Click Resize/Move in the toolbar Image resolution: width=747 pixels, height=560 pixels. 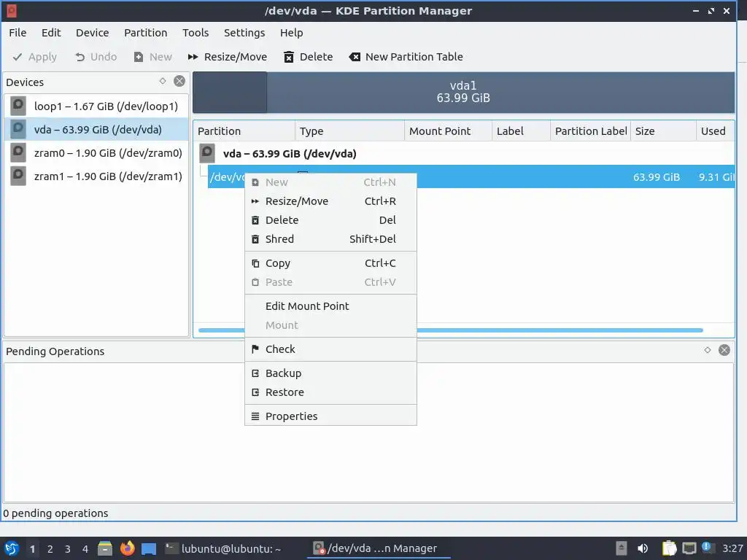pyautogui.click(x=228, y=57)
